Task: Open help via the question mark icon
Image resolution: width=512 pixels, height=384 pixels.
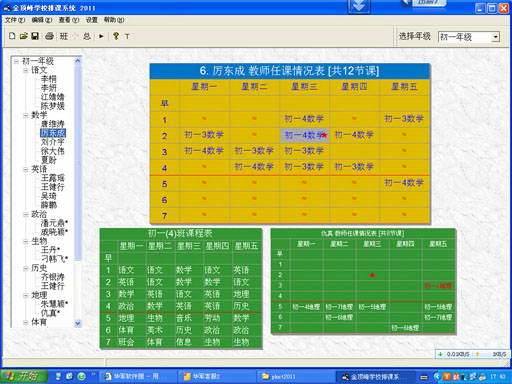Action: tap(116, 36)
